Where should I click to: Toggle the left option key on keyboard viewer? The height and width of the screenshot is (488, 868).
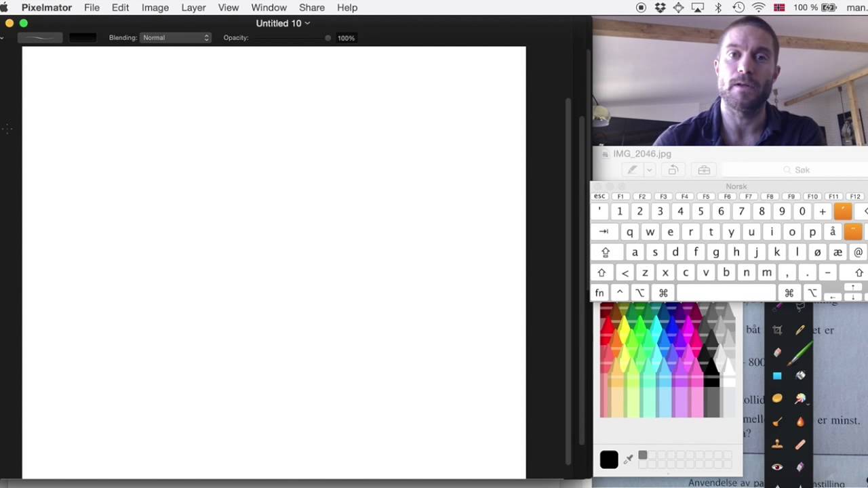click(639, 293)
